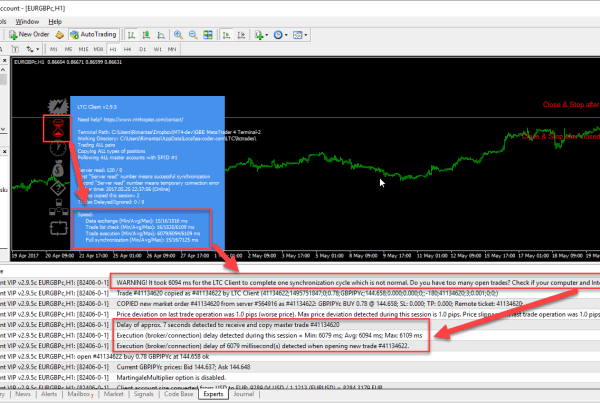Switch to the Code Base tab

(x=178, y=394)
